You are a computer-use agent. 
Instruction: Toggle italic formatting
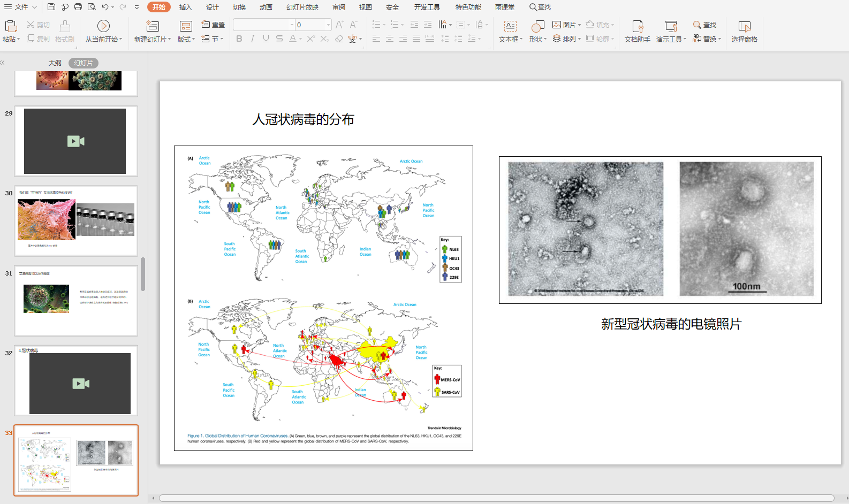[x=252, y=39]
